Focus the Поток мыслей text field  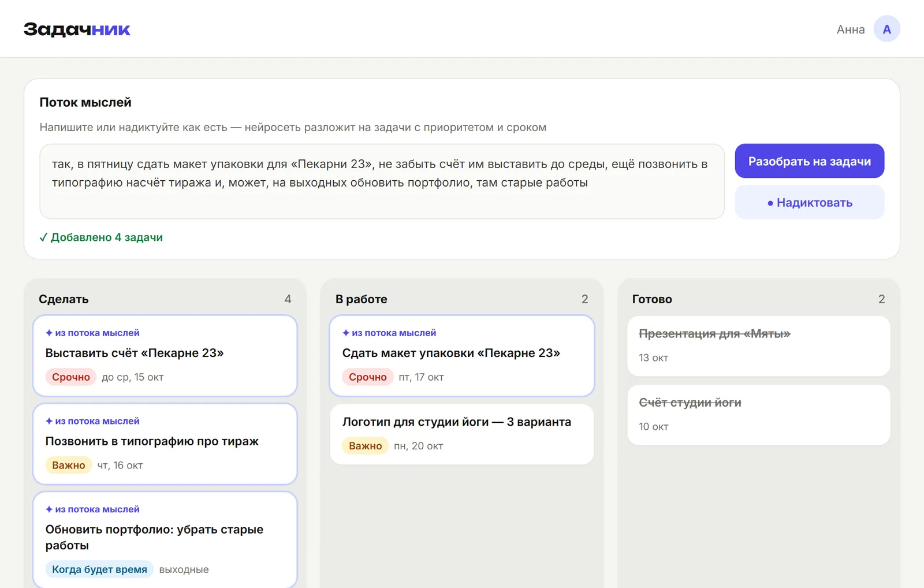click(x=382, y=181)
